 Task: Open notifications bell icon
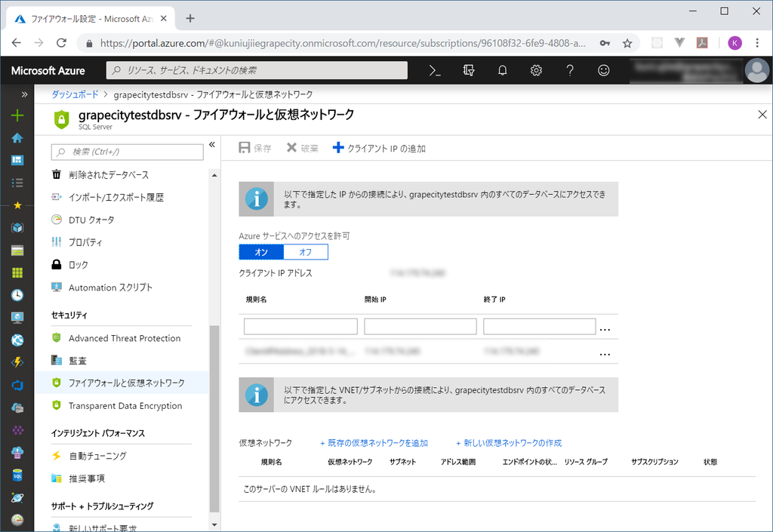pyautogui.click(x=502, y=70)
